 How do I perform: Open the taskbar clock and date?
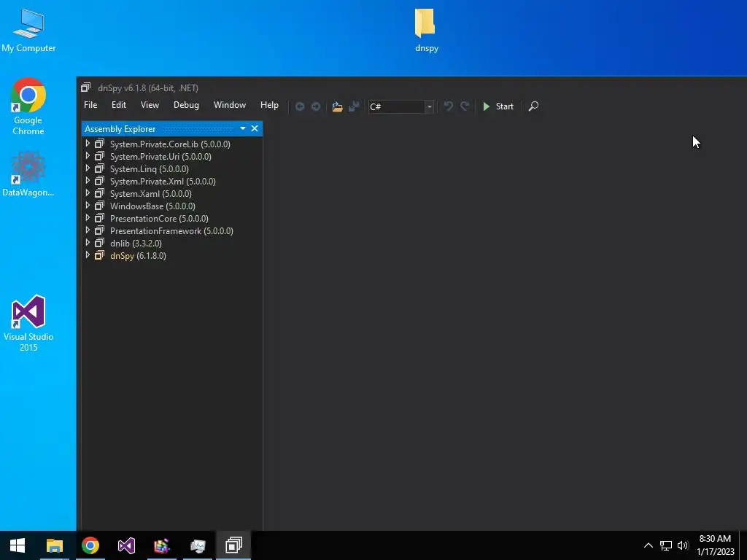tap(715, 545)
